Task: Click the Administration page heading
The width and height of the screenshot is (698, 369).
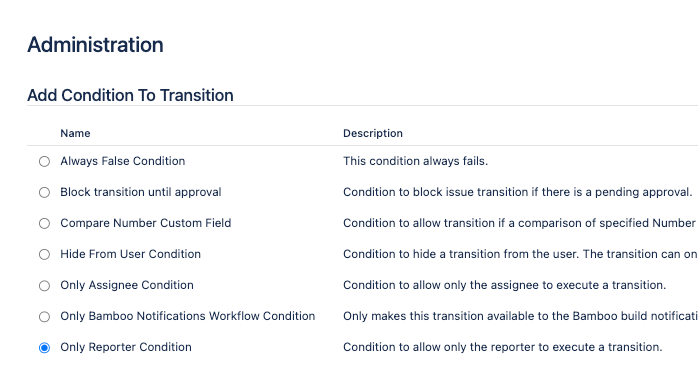Action: tap(95, 45)
